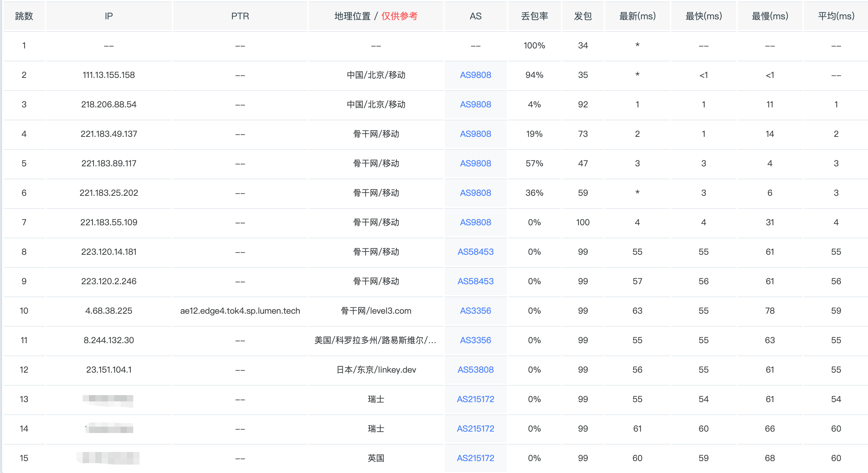Click the IP column header
The width and height of the screenshot is (868, 473).
pyautogui.click(x=109, y=16)
